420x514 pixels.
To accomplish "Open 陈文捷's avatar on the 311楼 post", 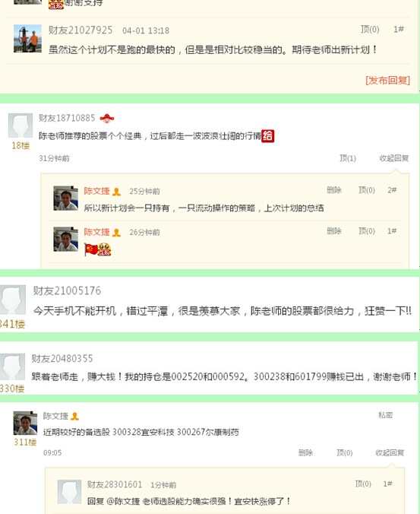I will [25, 424].
